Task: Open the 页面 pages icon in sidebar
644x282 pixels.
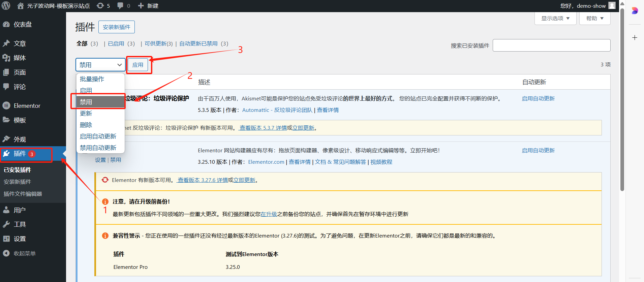Action: [6, 72]
